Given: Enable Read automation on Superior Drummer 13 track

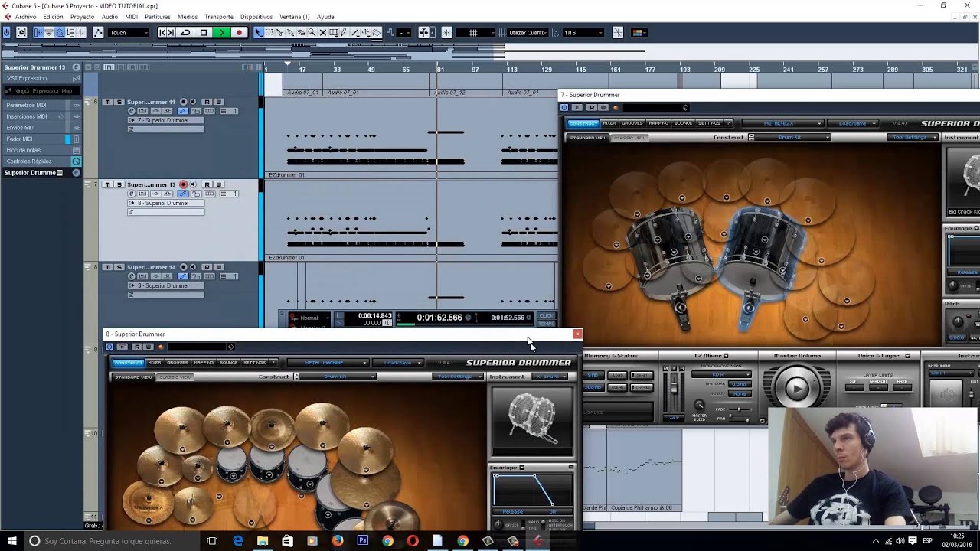Looking at the screenshot, I should pos(207,184).
